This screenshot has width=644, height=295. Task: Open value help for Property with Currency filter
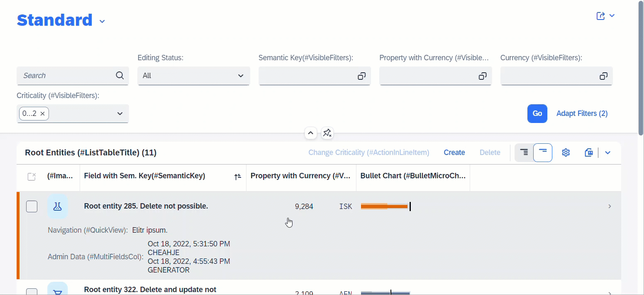482,76
